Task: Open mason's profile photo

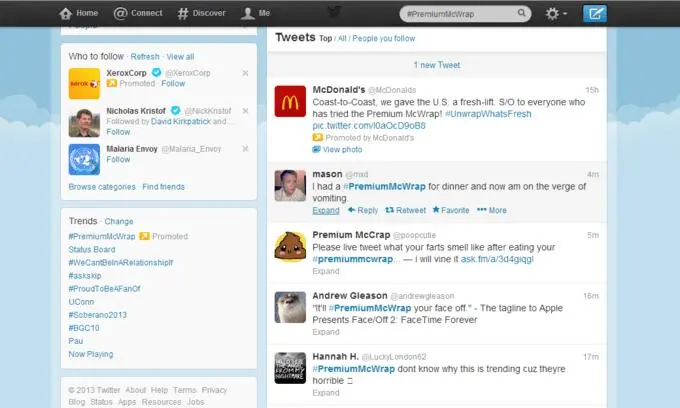Action: [290, 186]
